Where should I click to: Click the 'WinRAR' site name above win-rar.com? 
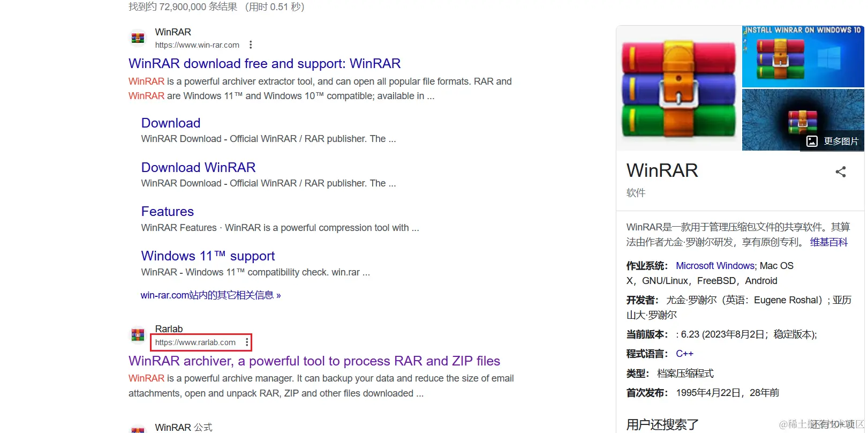point(173,32)
